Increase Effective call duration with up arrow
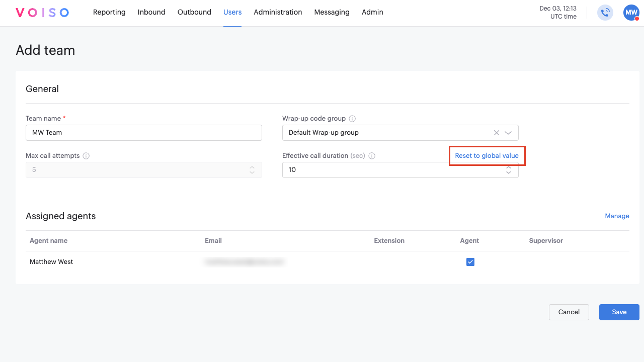 509,167
